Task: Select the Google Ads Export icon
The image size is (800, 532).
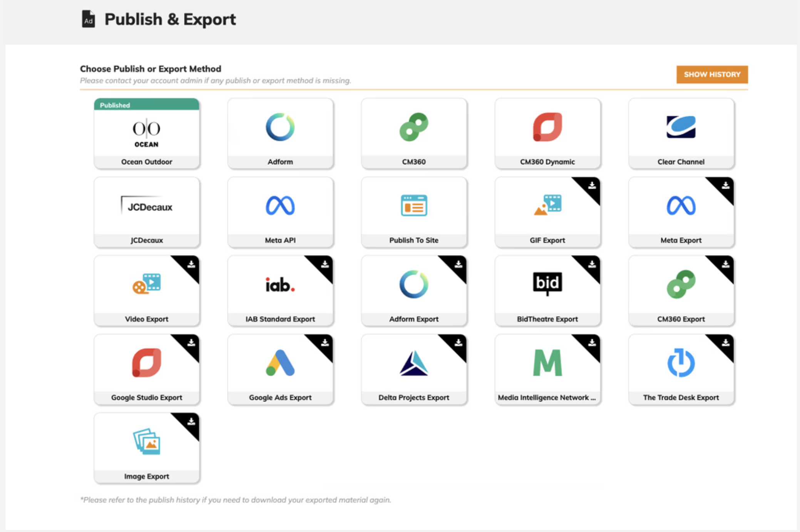Action: click(280, 363)
